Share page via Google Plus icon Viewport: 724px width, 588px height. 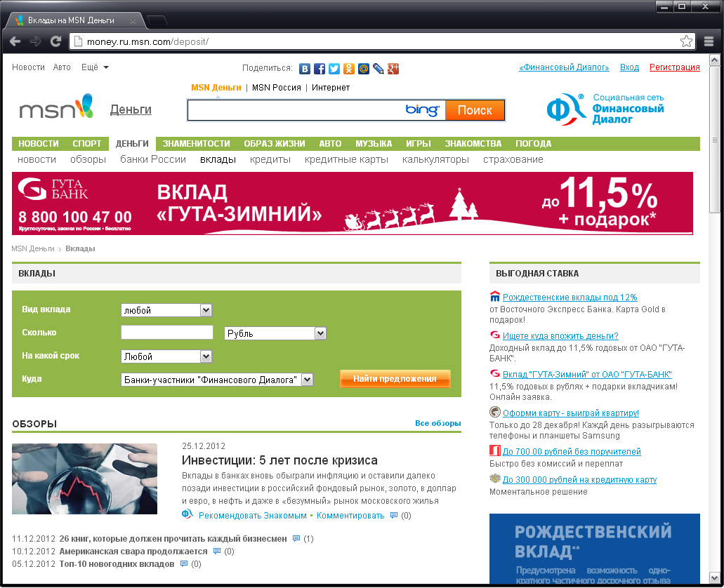pos(393,69)
